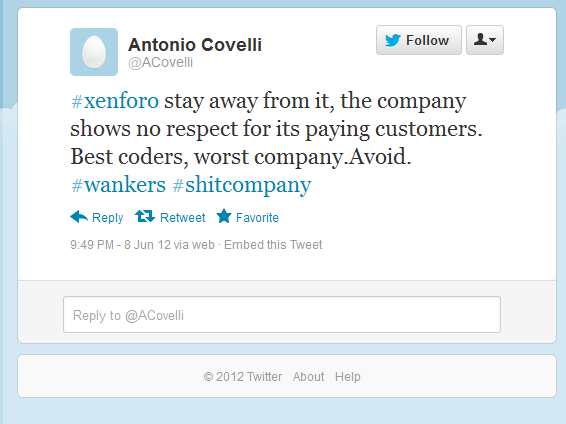The image size is (566, 424).
Task: Click the Favorite star icon
Action: [x=224, y=216]
